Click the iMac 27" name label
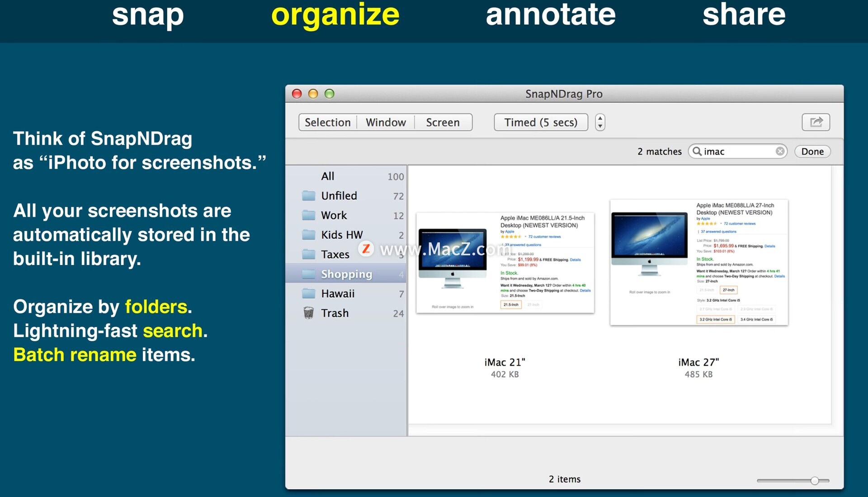Image resolution: width=868 pixels, height=497 pixels. [698, 362]
